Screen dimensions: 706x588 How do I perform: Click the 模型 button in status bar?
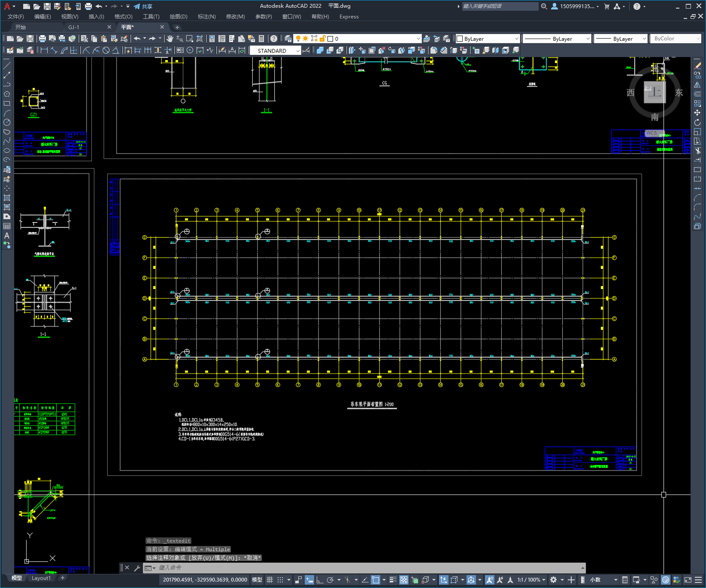[x=257, y=580]
